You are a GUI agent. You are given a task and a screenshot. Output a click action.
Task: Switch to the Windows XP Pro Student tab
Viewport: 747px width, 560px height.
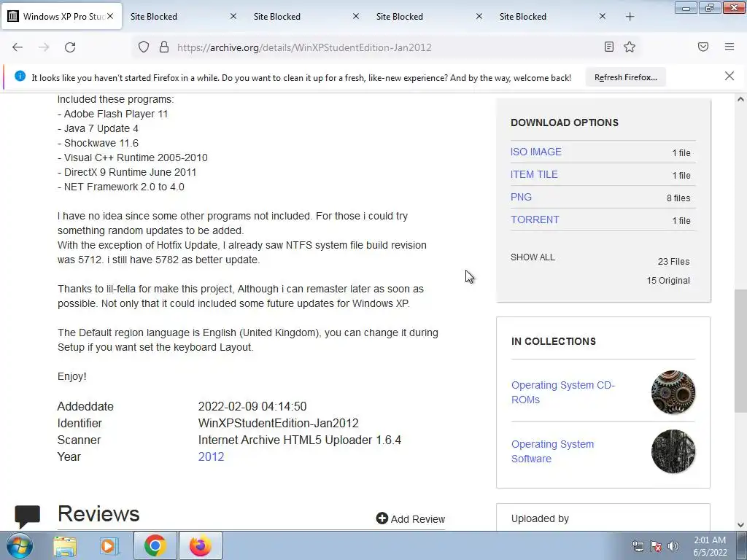point(62,16)
